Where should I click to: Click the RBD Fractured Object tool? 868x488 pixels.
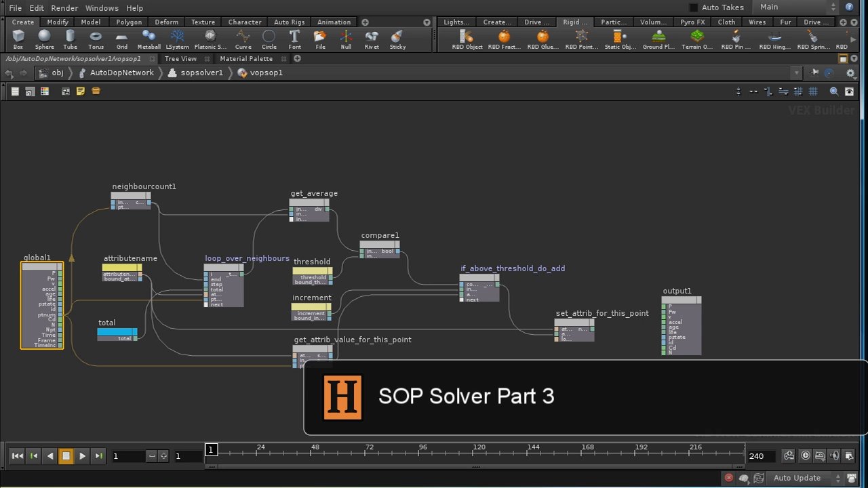504,39
